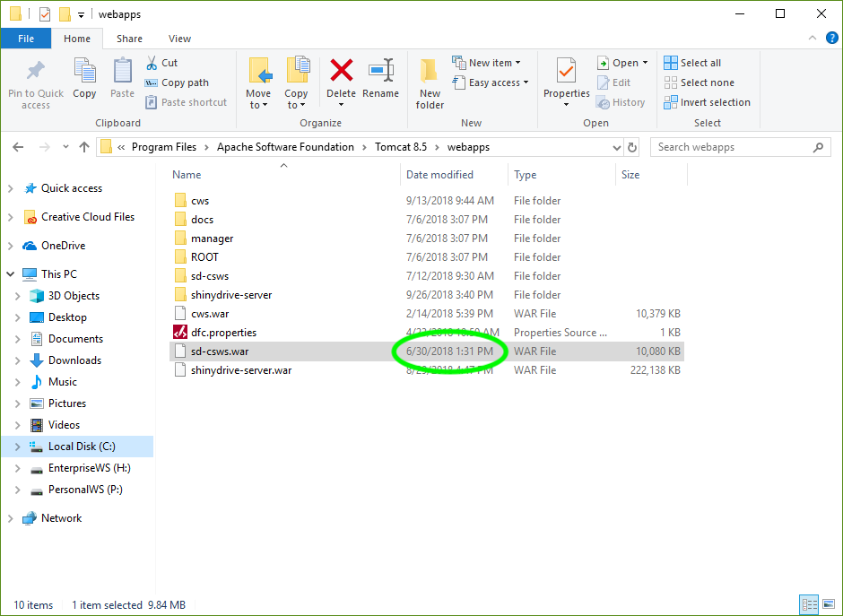843x616 pixels.
Task: Click Invert selection button
Action: pyautogui.click(x=707, y=102)
